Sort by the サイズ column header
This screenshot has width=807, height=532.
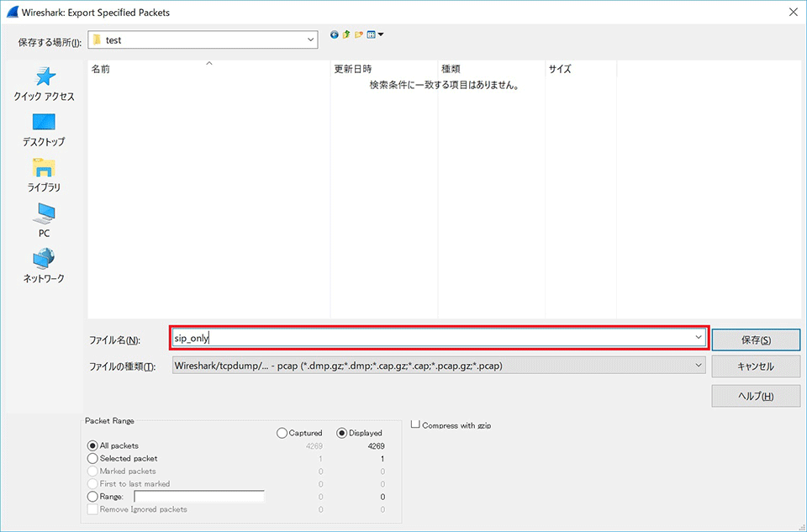pyautogui.click(x=581, y=69)
